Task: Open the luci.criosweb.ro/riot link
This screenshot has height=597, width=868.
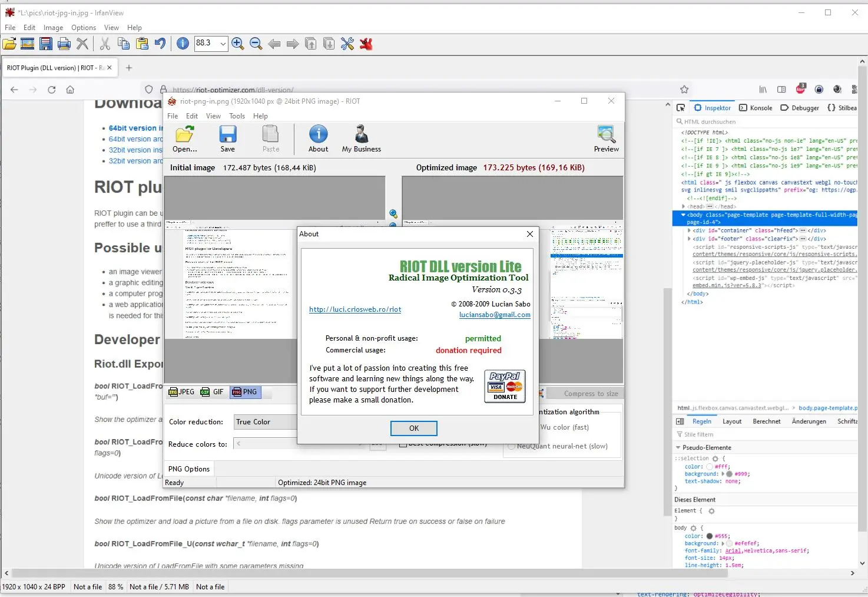Action: coord(355,309)
